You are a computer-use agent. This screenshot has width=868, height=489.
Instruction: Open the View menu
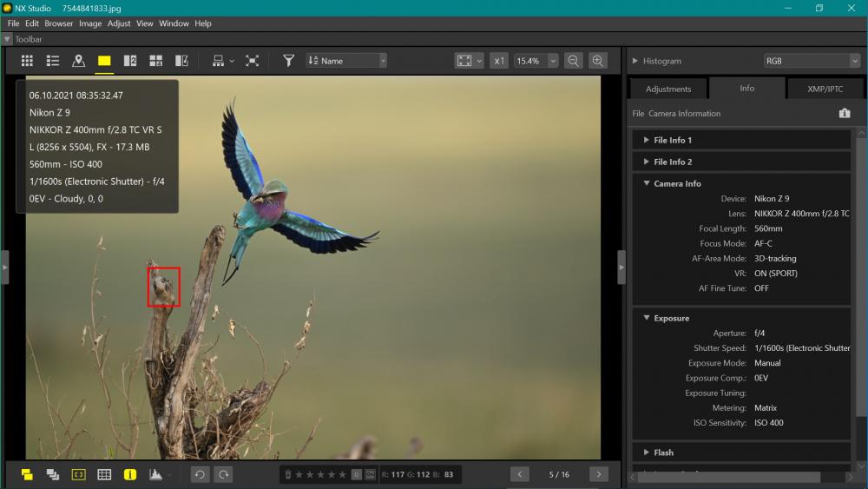click(x=144, y=23)
